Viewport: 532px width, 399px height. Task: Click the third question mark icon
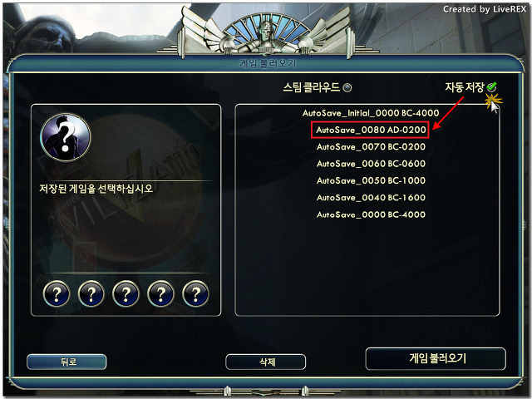(x=126, y=293)
